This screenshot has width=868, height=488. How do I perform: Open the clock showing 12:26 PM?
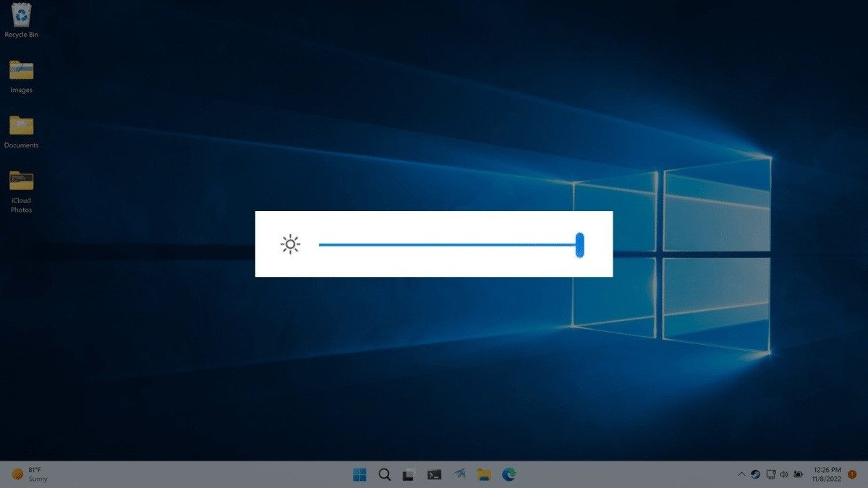(x=827, y=474)
